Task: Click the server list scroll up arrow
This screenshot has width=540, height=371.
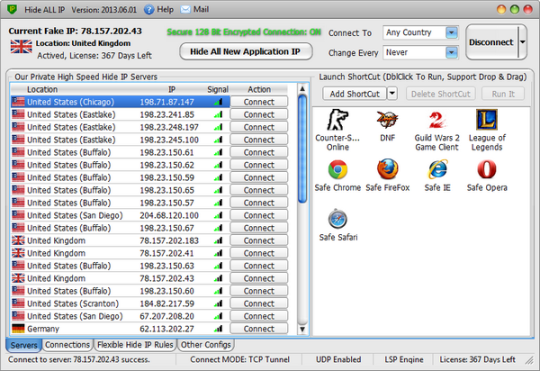Action: point(302,89)
